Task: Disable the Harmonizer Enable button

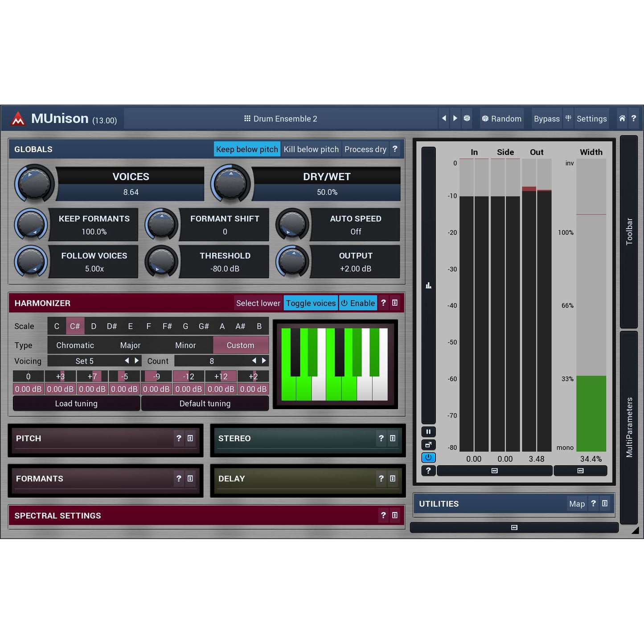Action: click(x=358, y=303)
